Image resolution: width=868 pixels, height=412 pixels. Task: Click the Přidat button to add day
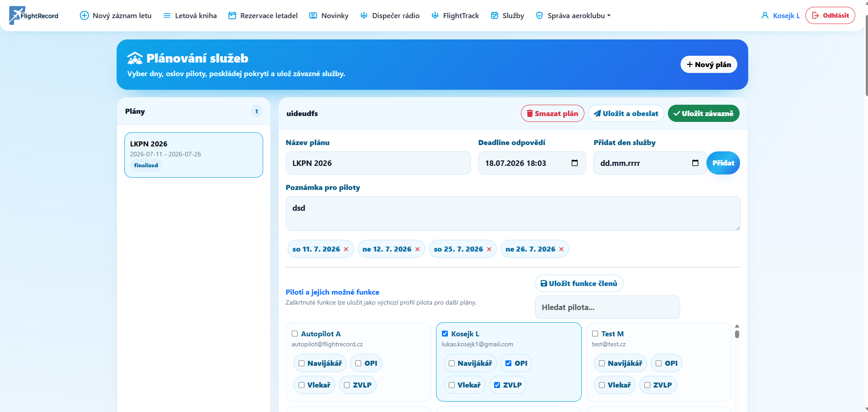coord(723,163)
